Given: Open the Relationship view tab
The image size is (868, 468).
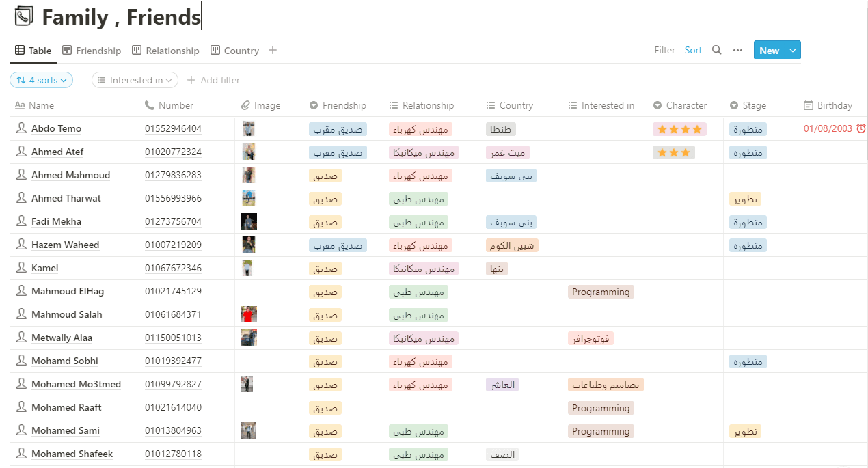Looking at the screenshot, I should [165, 51].
